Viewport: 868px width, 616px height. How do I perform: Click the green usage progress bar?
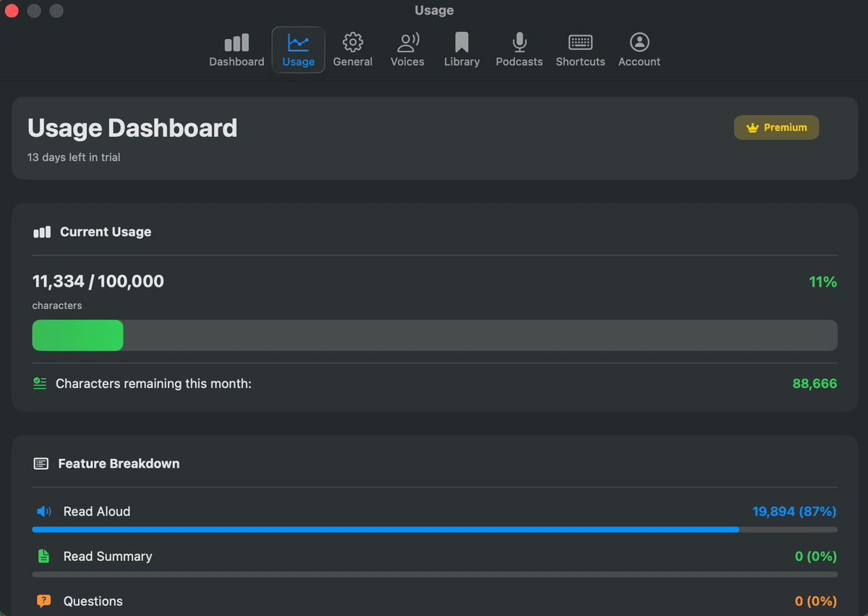[77, 335]
